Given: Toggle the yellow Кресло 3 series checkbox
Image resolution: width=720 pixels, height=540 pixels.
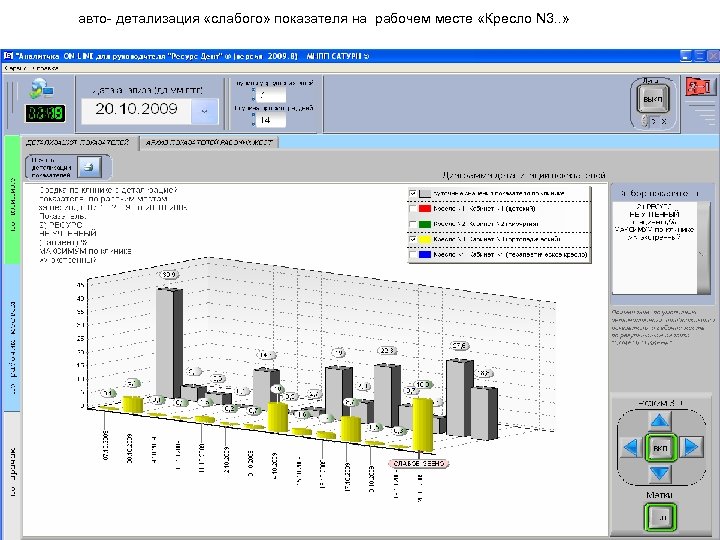Looking at the screenshot, I should click(413, 239).
